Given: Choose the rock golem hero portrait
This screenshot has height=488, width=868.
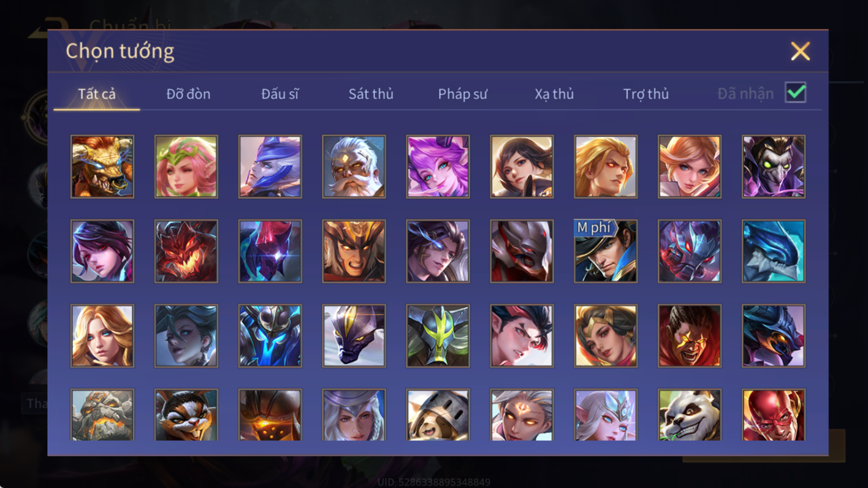Looking at the screenshot, I should (102, 415).
